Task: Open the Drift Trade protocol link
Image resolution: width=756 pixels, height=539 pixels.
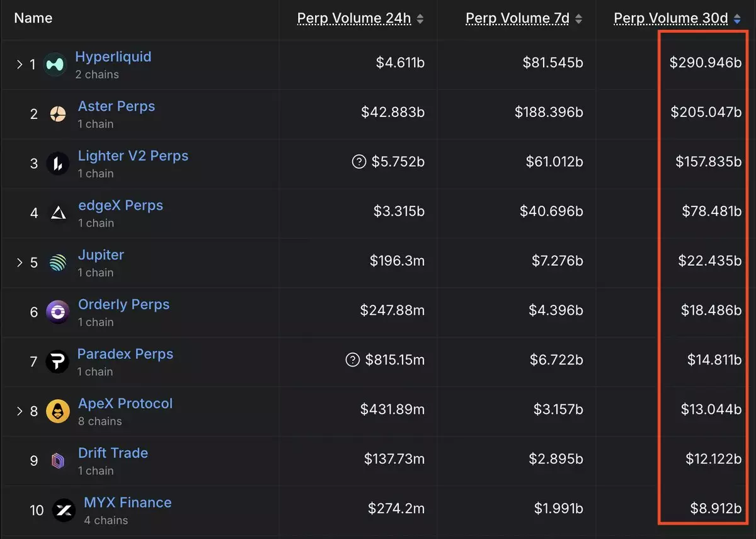Action: click(113, 453)
